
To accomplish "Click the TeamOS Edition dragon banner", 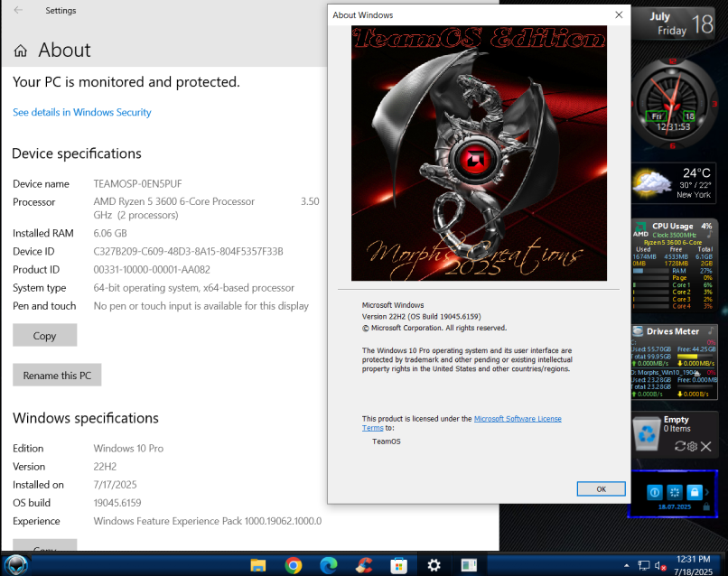I will (479, 153).
